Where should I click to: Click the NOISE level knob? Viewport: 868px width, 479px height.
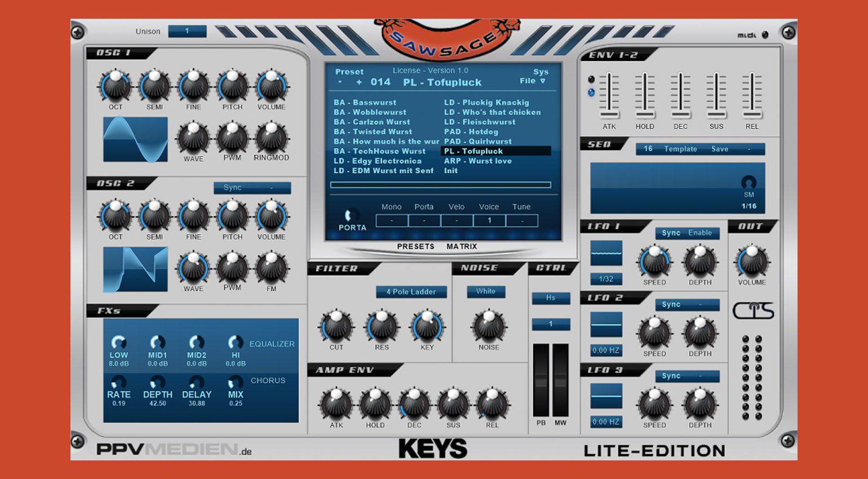click(489, 326)
